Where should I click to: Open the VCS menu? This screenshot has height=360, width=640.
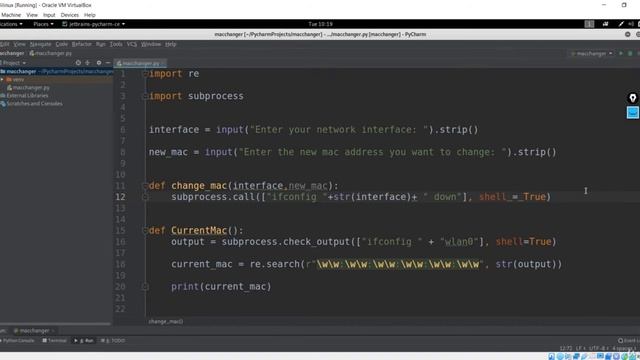pos(132,44)
